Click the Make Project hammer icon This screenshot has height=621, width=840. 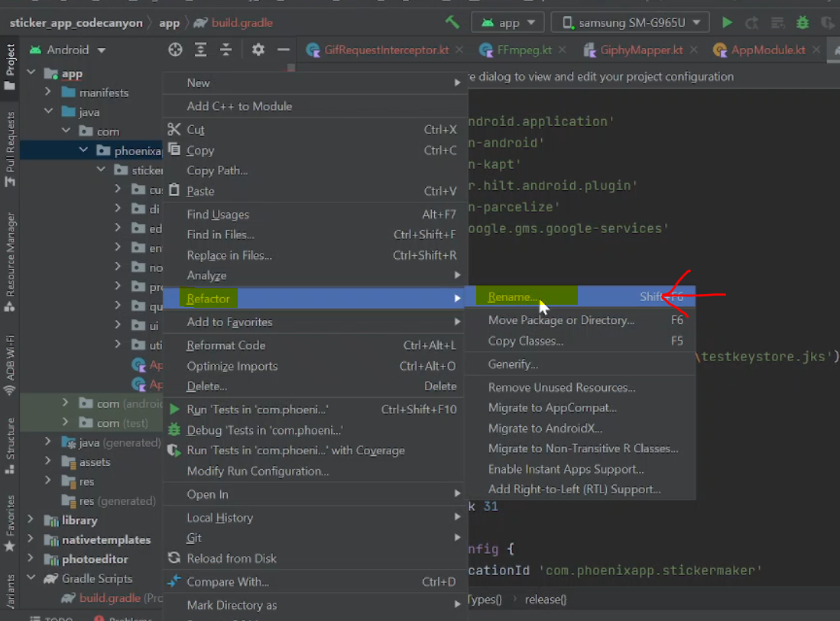tap(452, 23)
